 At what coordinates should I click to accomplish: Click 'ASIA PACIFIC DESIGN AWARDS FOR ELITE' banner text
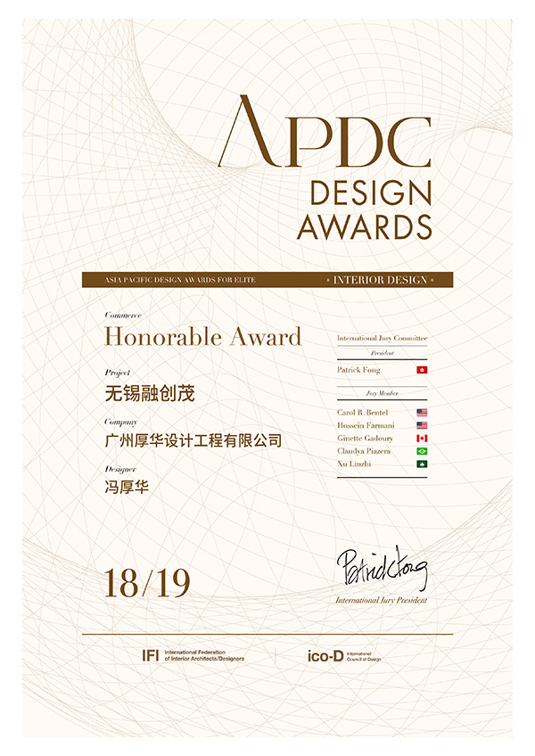(180, 280)
